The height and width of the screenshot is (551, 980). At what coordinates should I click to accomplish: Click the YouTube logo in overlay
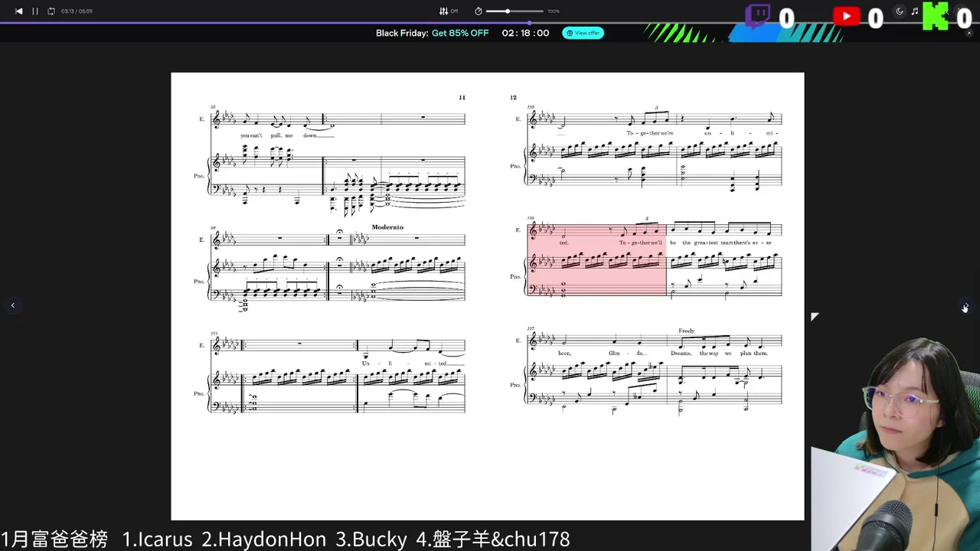(x=846, y=16)
